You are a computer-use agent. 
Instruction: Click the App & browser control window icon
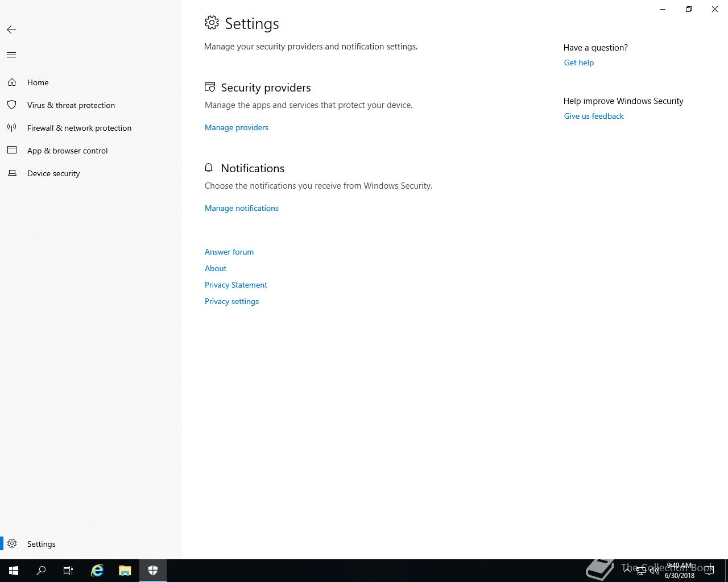pos(12,151)
